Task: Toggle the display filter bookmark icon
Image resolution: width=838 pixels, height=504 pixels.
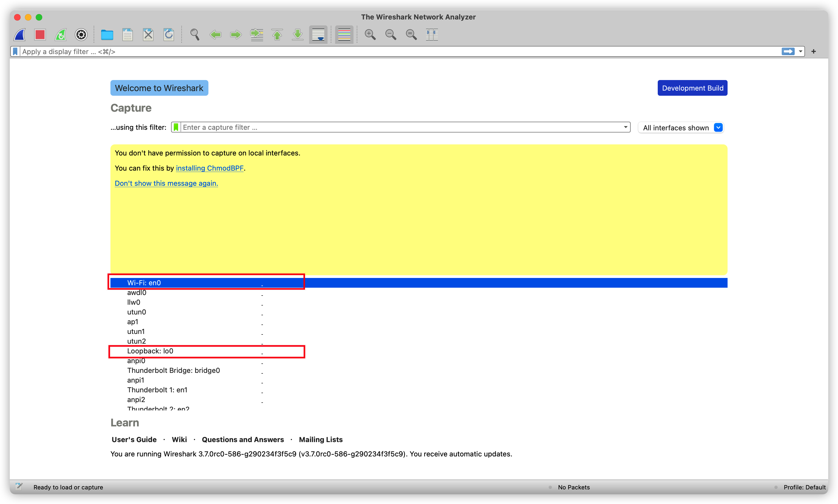Action: coord(15,51)
